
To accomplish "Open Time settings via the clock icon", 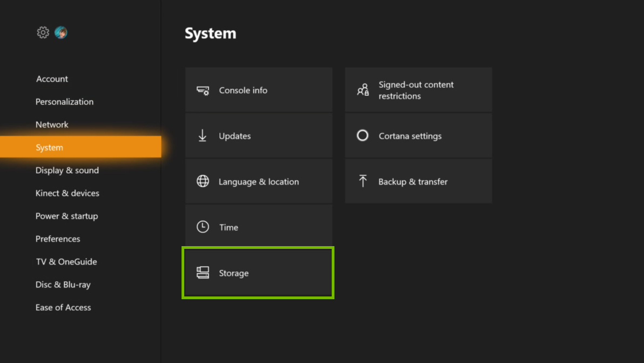I will coord(202,227).
